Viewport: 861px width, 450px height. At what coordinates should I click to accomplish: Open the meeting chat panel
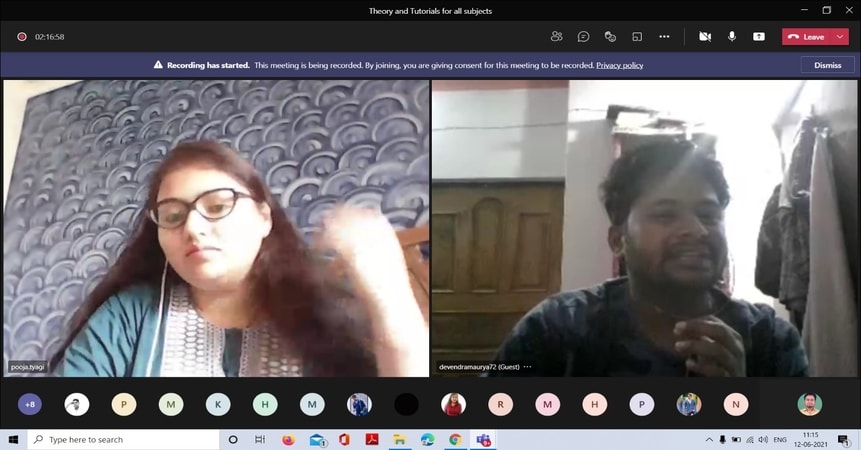(583, 36)
